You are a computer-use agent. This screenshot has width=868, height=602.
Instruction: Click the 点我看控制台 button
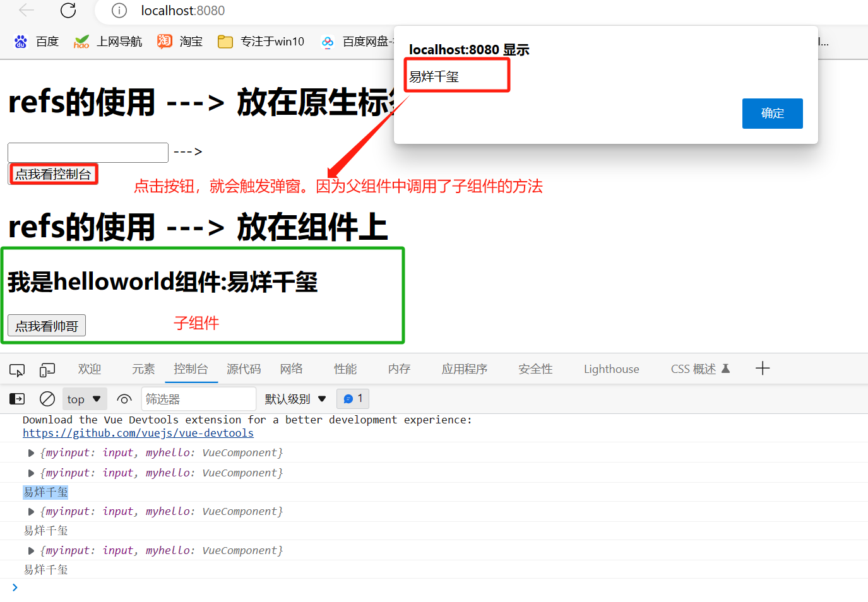[x=53, y=174]
